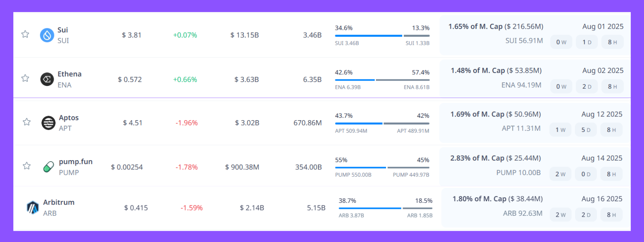Click the Arbitrum coin logo icon
644x242 pixels.
(x=33, y=208)
